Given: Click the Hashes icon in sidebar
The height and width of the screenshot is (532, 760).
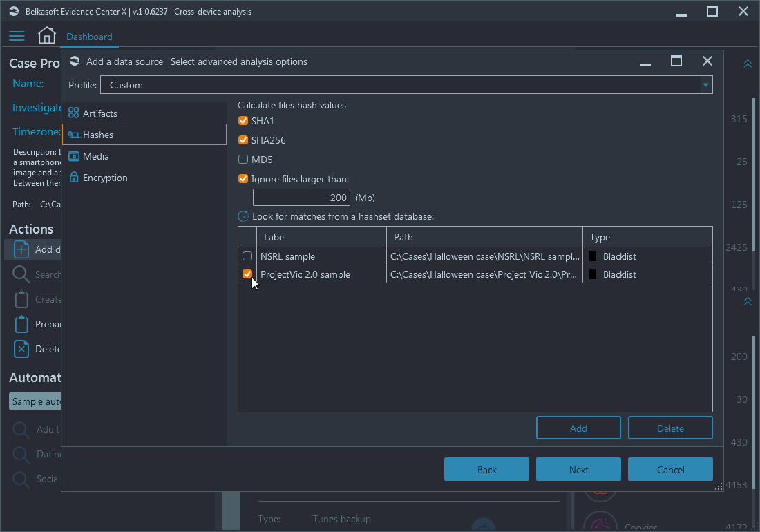Looking at the screenshot, I should 74,135.
